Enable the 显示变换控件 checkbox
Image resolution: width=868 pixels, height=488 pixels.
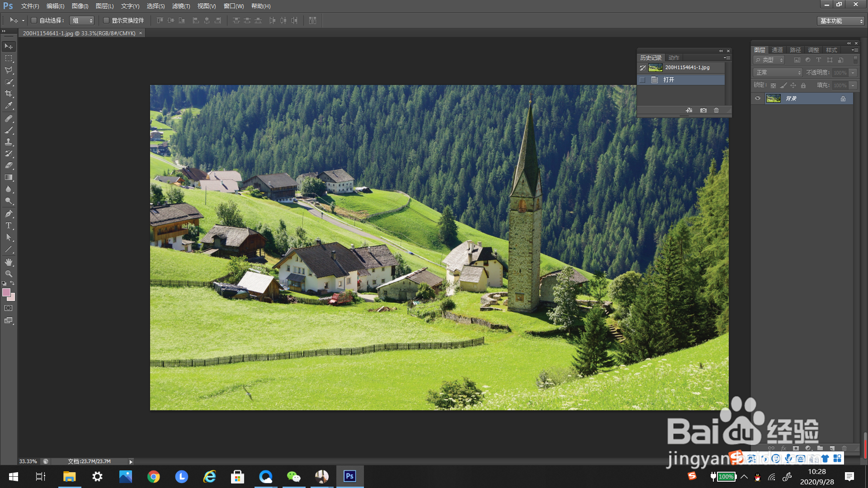(x=106, y=20)
